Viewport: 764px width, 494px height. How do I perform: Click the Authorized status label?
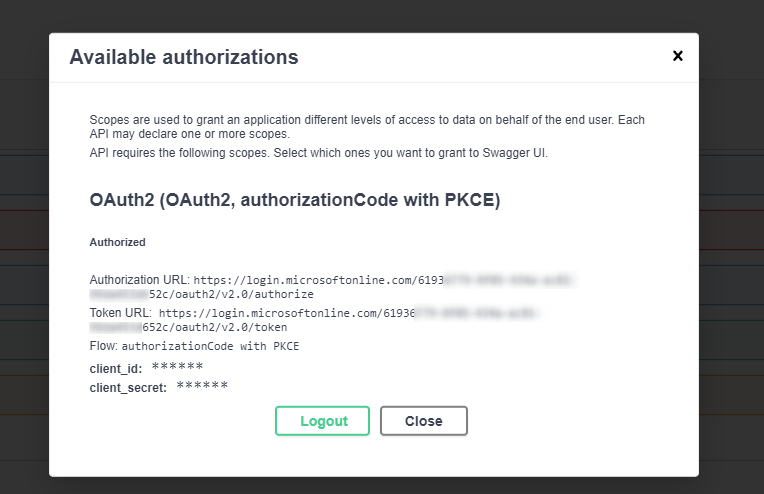(x=117, y=242)
